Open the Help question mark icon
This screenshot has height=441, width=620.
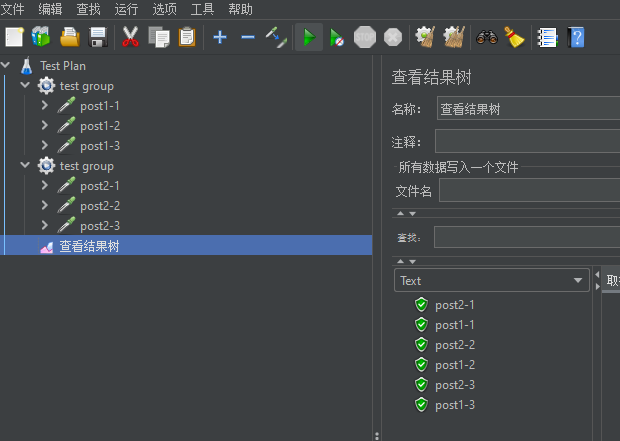pyautogui.click(x=576, y=37)
